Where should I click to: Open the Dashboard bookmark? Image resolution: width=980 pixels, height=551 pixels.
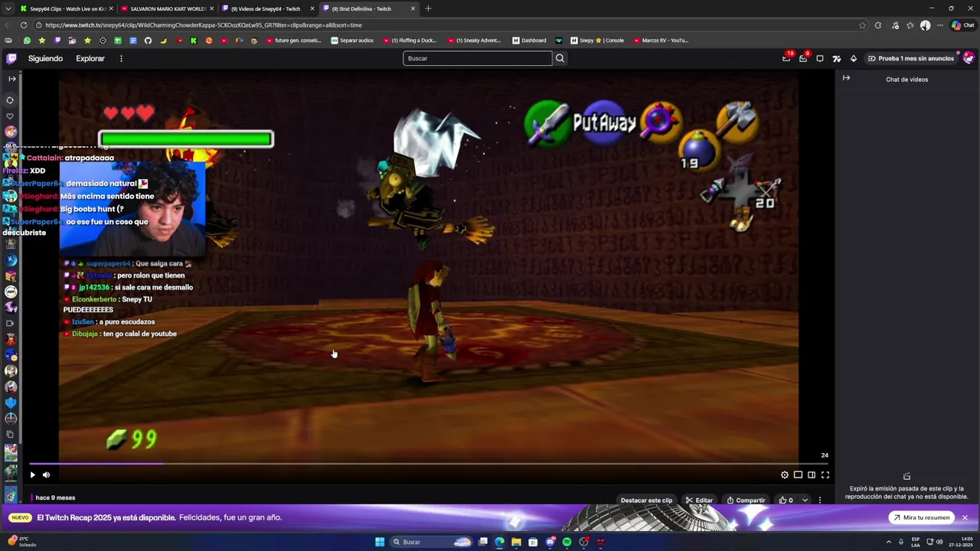click(529, 41)
